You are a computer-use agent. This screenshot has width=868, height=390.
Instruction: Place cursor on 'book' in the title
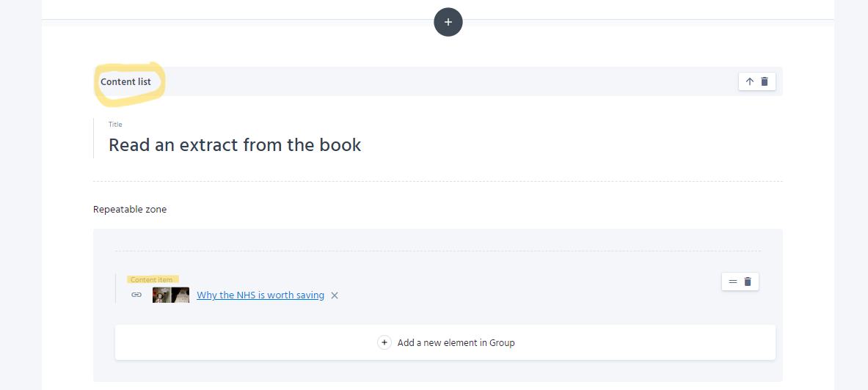(340, 145)
